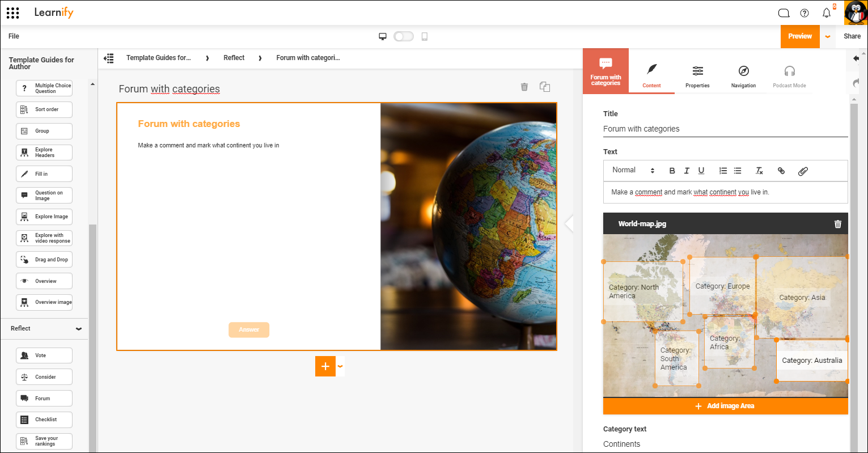
Task: Select the mobile view icon
Action: [424, 36]
